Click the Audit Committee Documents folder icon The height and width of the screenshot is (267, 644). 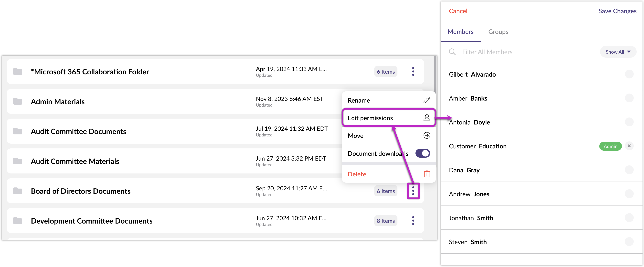click(x=17, y=131)
